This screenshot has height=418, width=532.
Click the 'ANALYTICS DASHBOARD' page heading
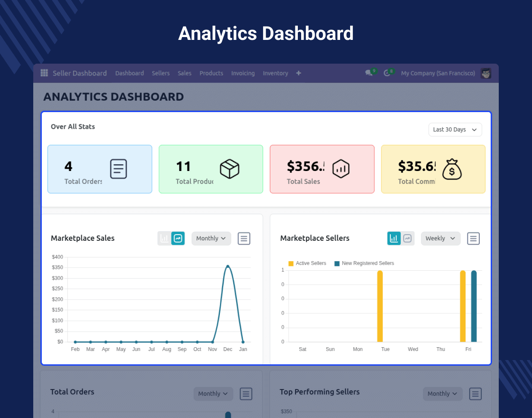[114, 97]
